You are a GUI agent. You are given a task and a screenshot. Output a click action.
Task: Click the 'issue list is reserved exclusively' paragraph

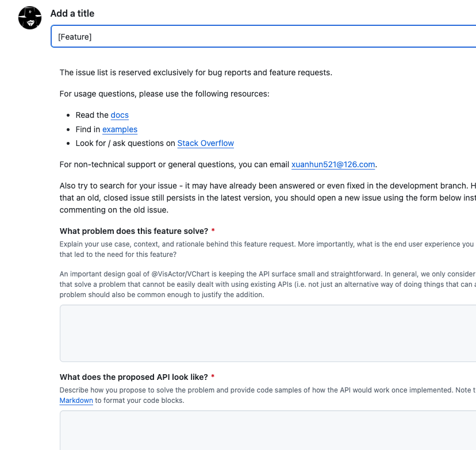tap(195, 72)
